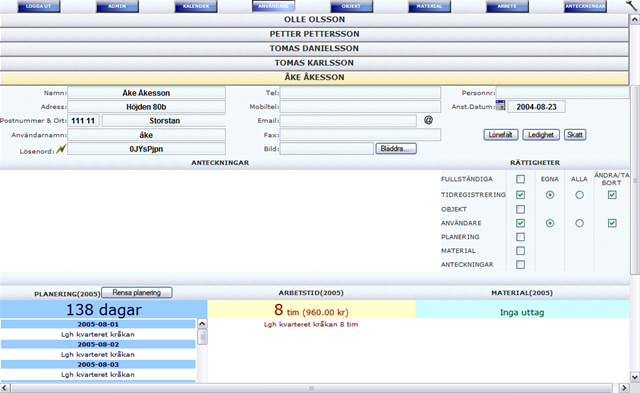This screenshot has width=640, height=393.
Task: Select ALLA radio for ANVÄNDARE
Action: [x=579, y=223]
